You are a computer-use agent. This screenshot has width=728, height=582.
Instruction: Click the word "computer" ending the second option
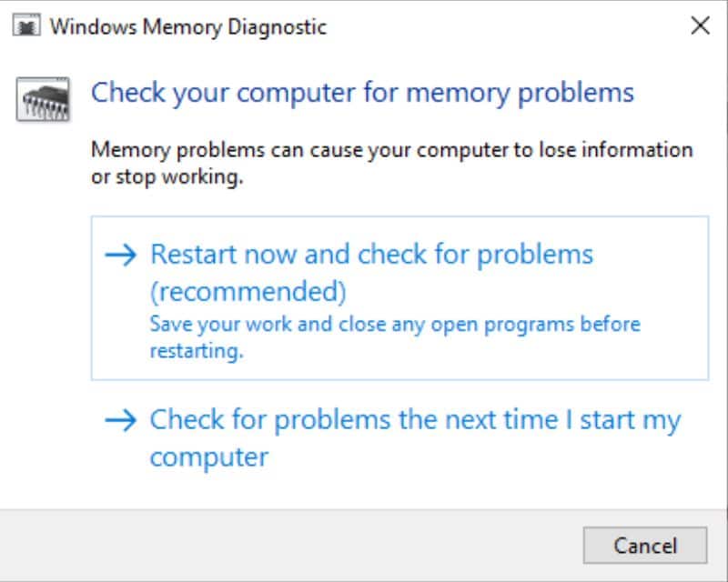[208, 456]
